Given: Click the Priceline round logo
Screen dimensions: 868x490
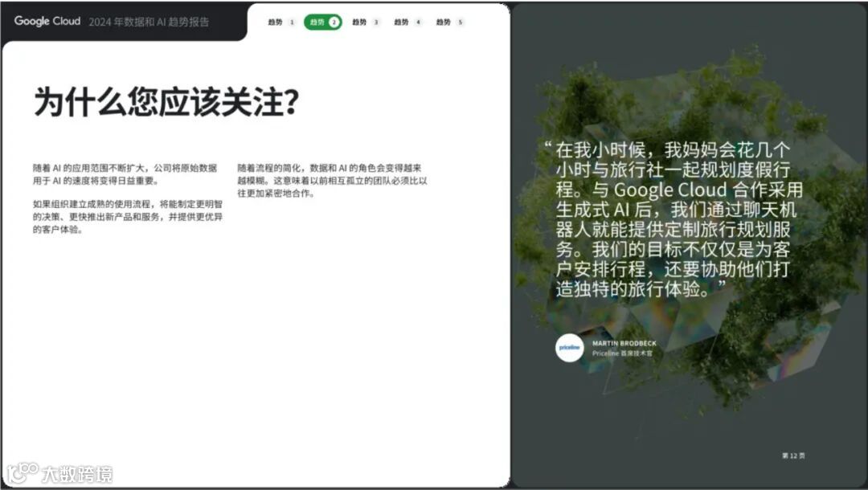Looking at the screenshot, I should 569,348.
